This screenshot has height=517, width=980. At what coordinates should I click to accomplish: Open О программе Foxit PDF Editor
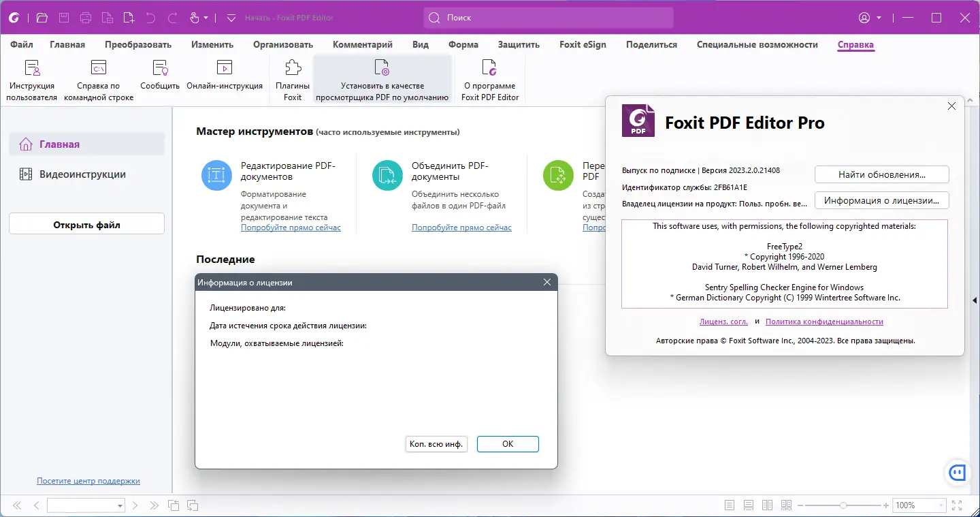coord(490,80)
